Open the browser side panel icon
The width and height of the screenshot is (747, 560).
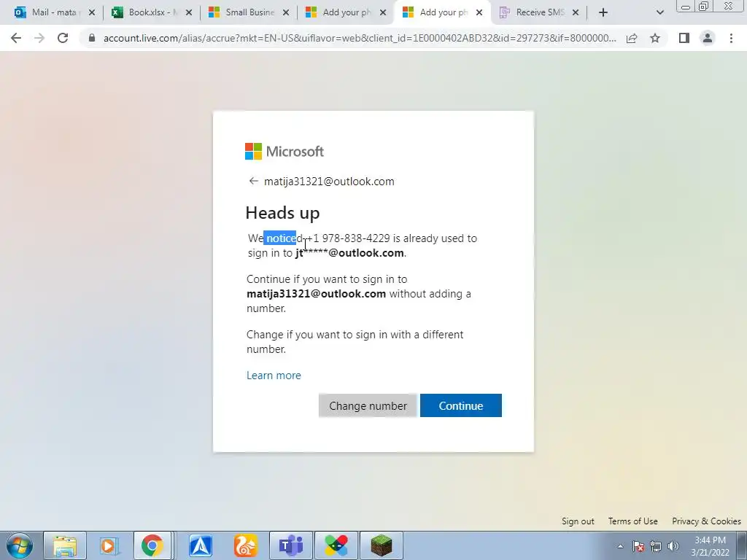684,38
